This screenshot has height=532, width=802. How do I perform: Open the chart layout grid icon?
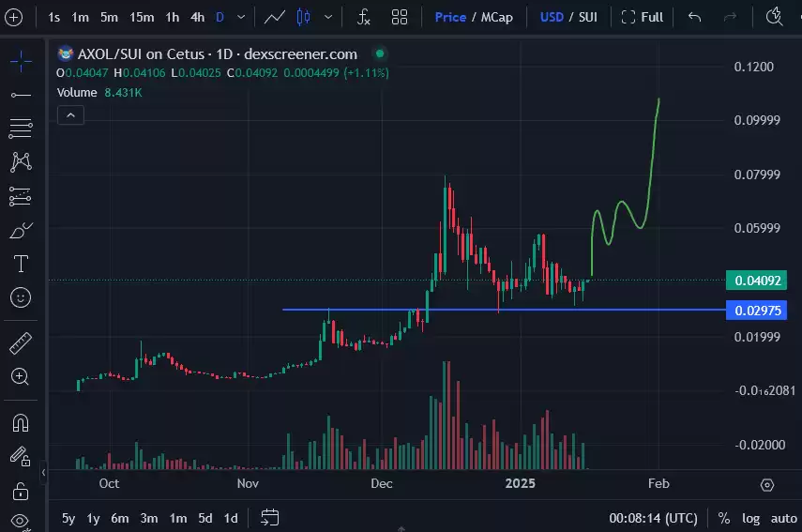tap(400, 18)
